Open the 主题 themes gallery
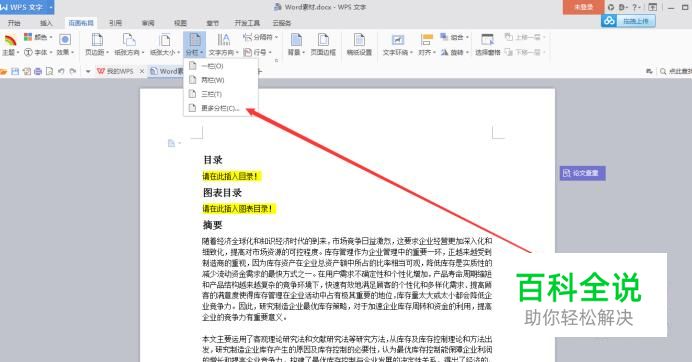Viewport: 692px width, 362px height. (10, 45)
